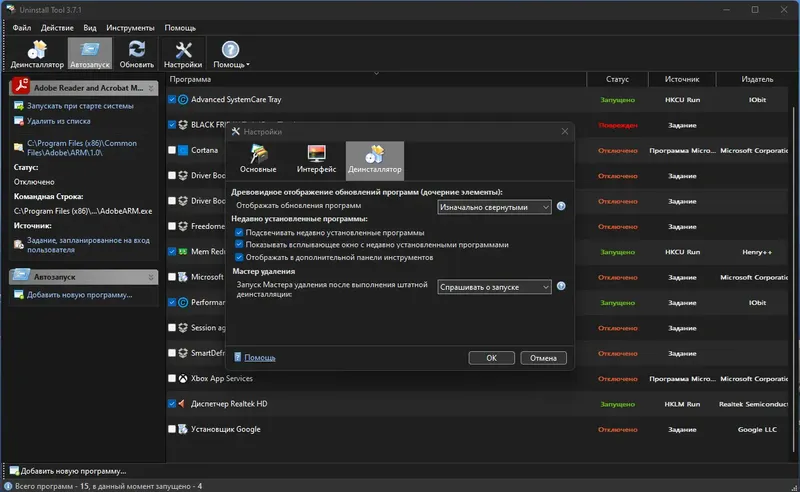Click the BLACK FRIDAY task icon

183,125
